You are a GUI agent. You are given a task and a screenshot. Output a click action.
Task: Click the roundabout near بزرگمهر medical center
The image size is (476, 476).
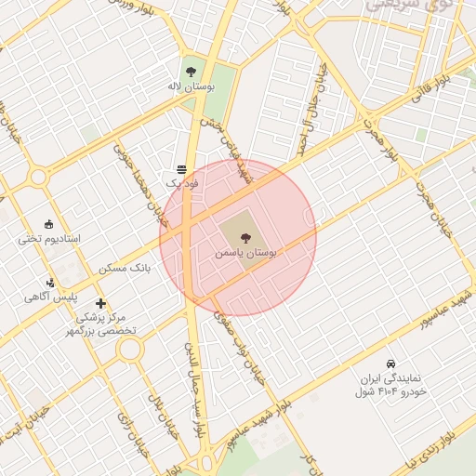click(130, 350)
